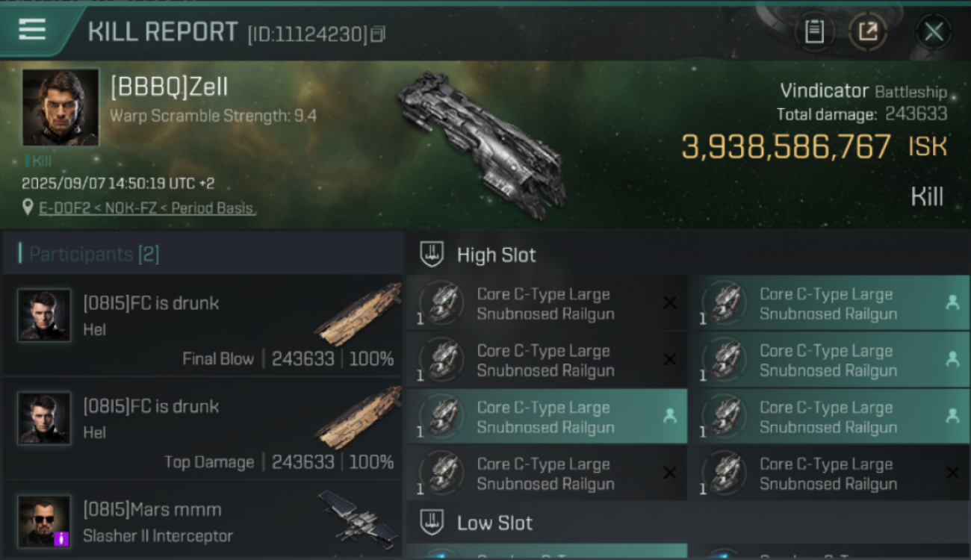The image size is (971, 560).
Task: Open the Mars mmm Slasher II participant
Action: point(202,521)
